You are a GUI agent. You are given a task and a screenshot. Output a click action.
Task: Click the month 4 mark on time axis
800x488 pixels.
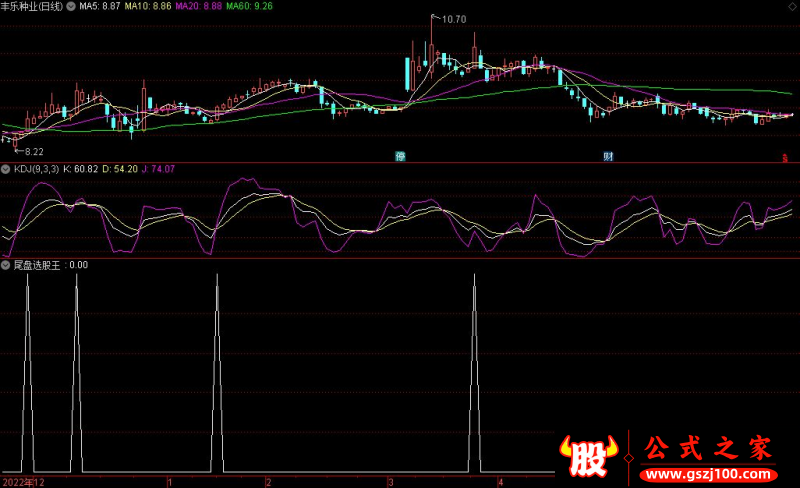coord(500,482)
